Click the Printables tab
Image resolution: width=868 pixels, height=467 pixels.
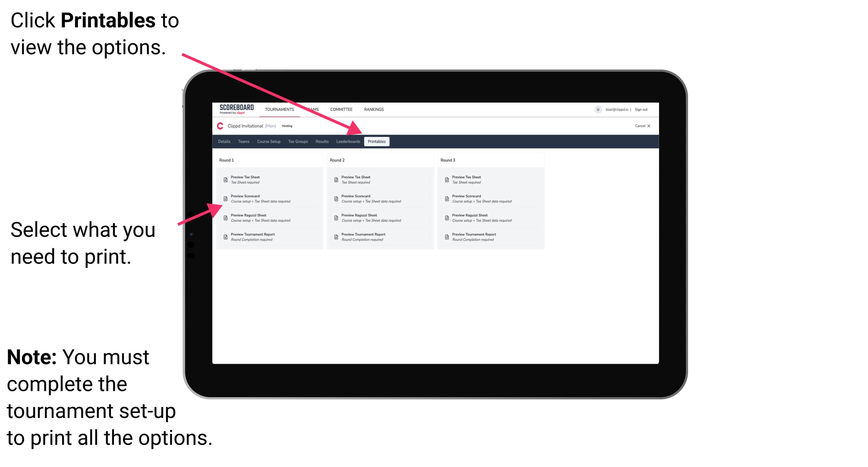[376, 142]
